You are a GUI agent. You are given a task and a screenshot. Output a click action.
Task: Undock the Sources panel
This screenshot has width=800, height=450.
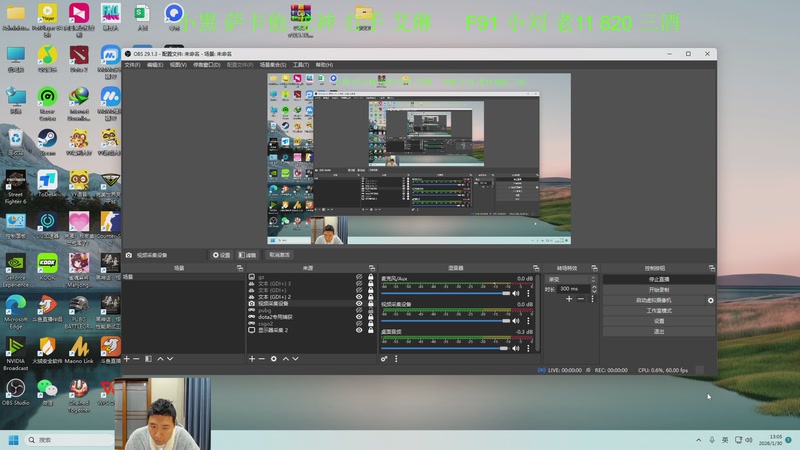pyautogui.click(x=371, y=268)
